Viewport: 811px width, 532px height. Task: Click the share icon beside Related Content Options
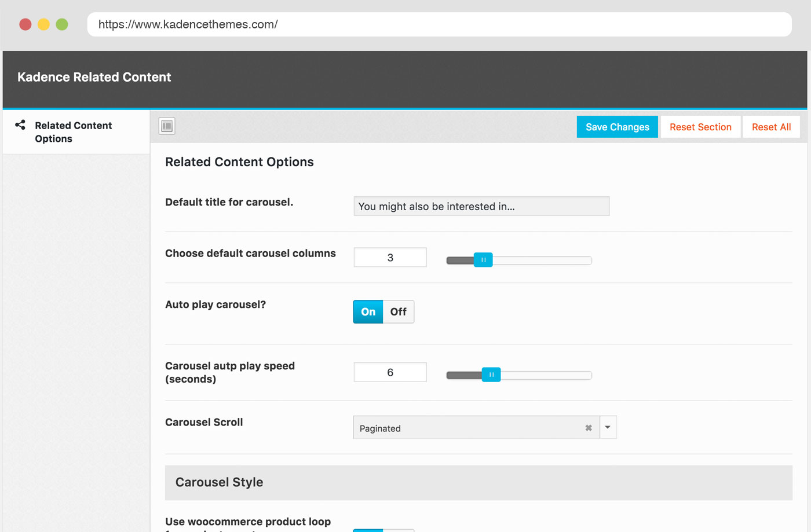(x=20, y=124)
